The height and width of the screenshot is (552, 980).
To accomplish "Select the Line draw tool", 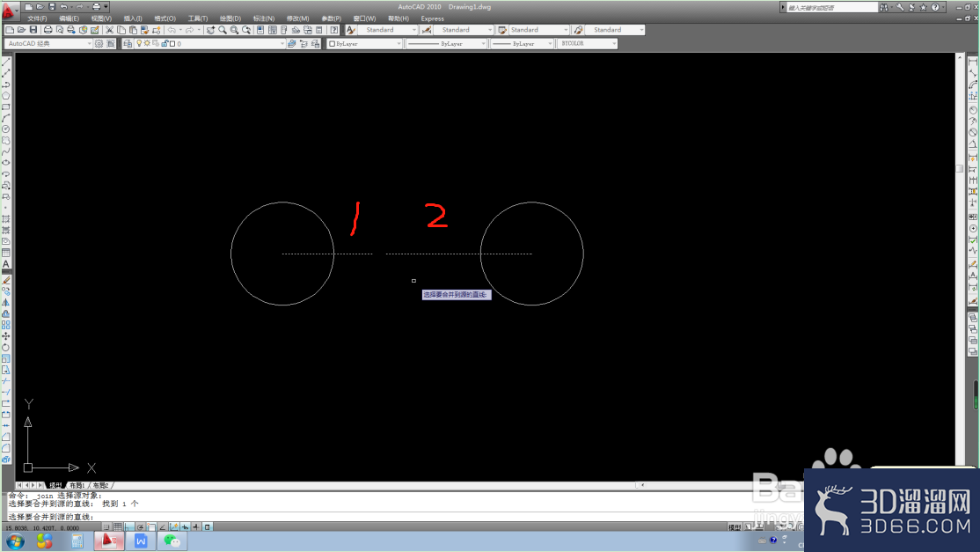I will [x=6, y=62].
